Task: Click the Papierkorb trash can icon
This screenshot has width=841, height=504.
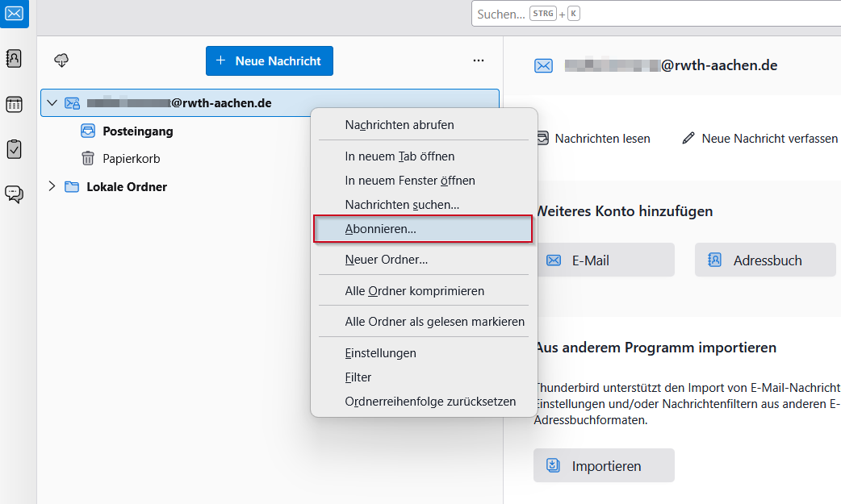Action: pos(88,159)
